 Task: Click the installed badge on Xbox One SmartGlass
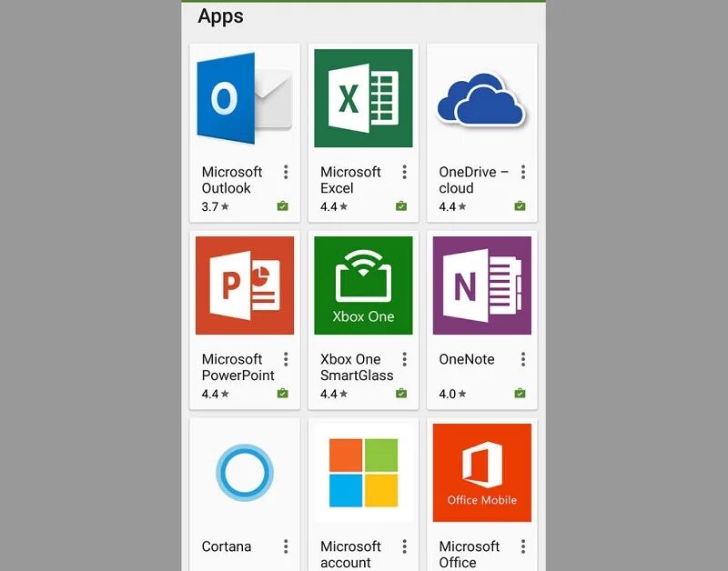pyautogui.click(x=401, y=394)
